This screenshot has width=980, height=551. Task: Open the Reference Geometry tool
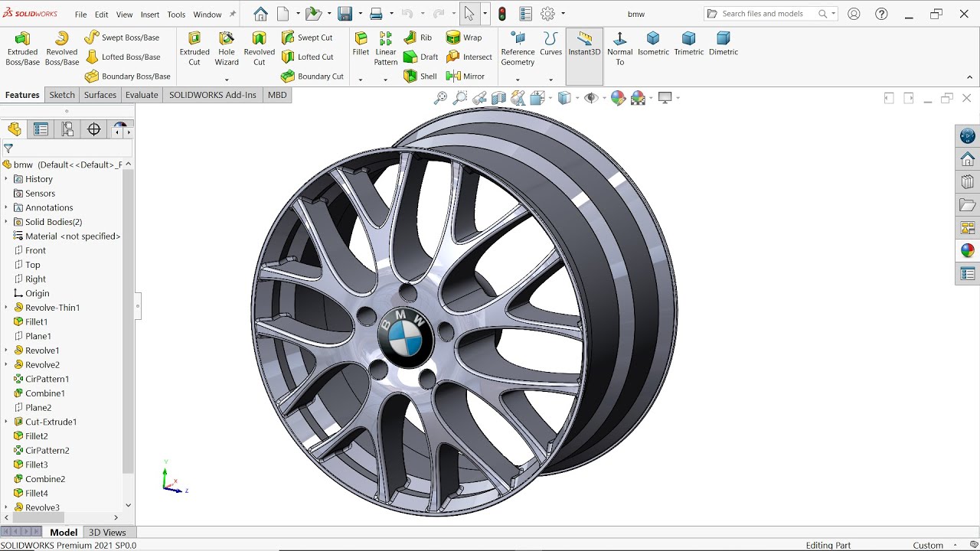[x=518, y=49]
